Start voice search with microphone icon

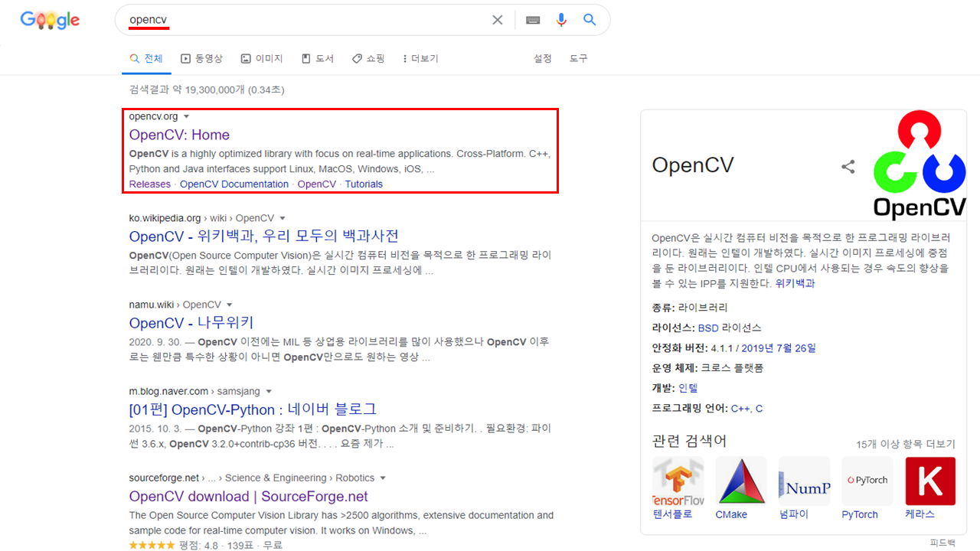tap(561, 20)
